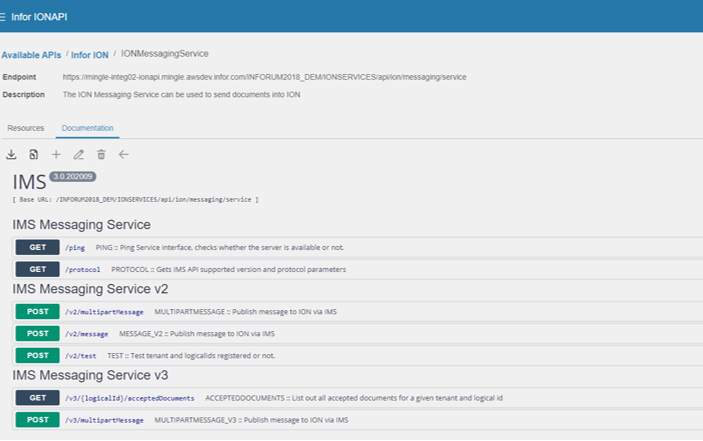Expand the POST /v2/multipartMessage operation

(x=38, y=312)
